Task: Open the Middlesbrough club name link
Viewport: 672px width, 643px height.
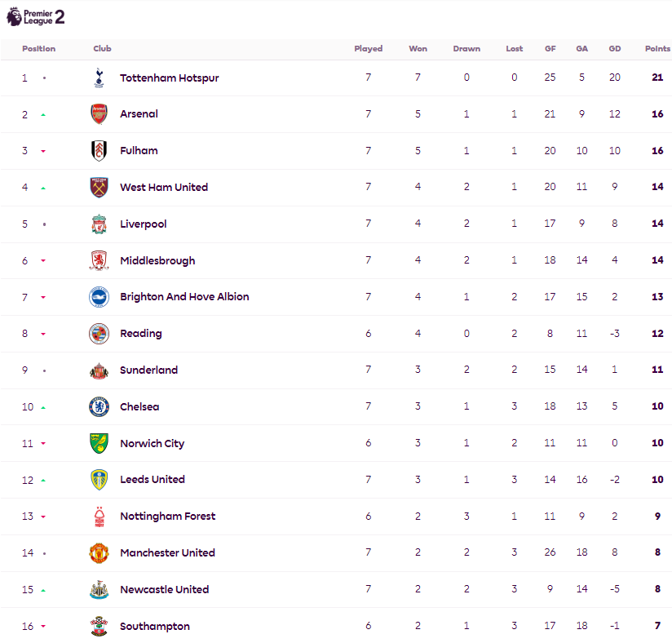Action: (157, 261)
